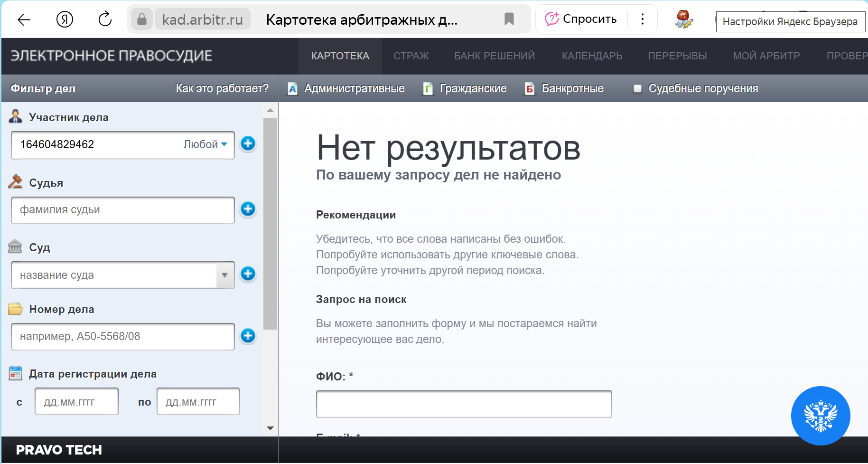Reload the page with refresh icon
This screenshot has width=868, height=464.
click(x=104, y=19)
